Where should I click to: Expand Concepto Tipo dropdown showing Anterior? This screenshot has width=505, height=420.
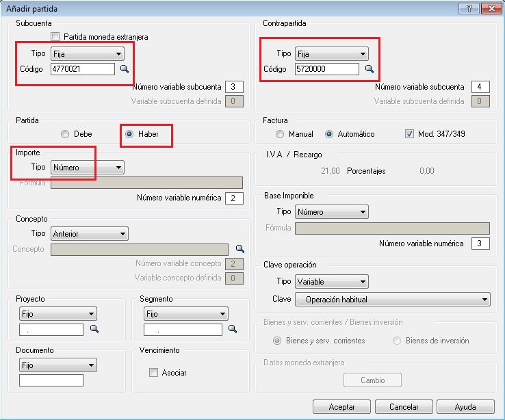tap(89, 234)
